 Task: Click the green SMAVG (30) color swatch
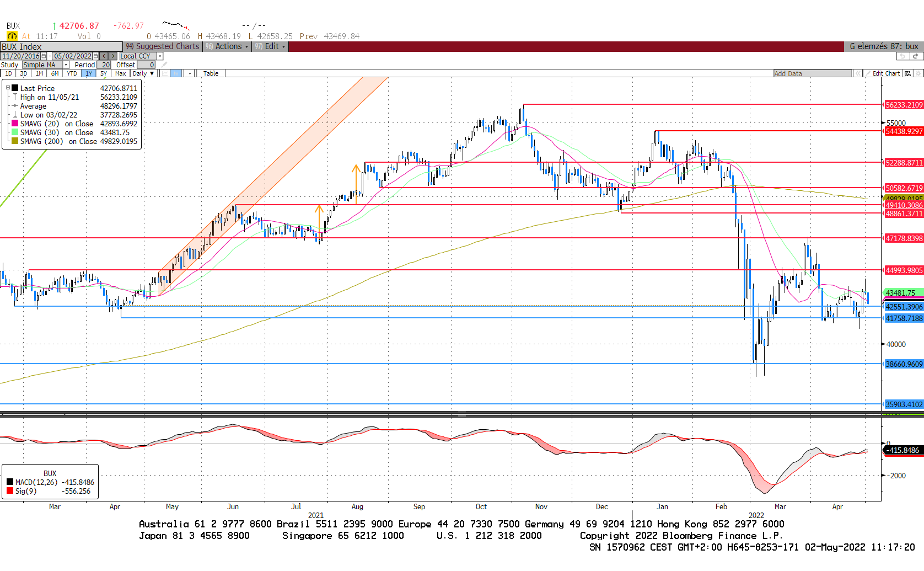[15, 132]
